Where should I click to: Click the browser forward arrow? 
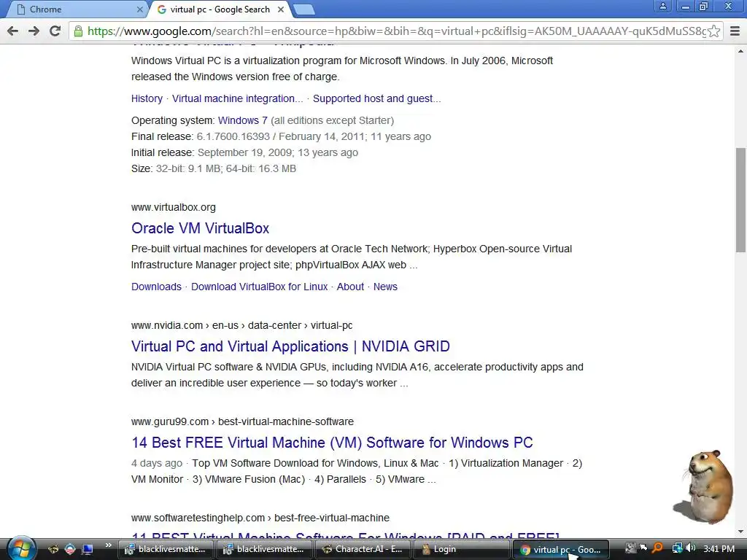[x=34, y=31]
